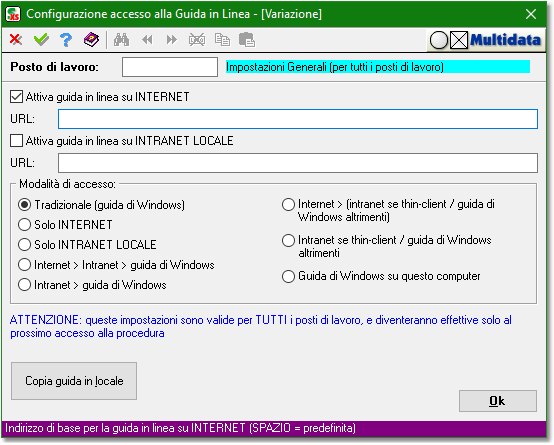Screen dimensions: 554x445
Task: Select the Solo INTERNET radio option
Action: 24,224
